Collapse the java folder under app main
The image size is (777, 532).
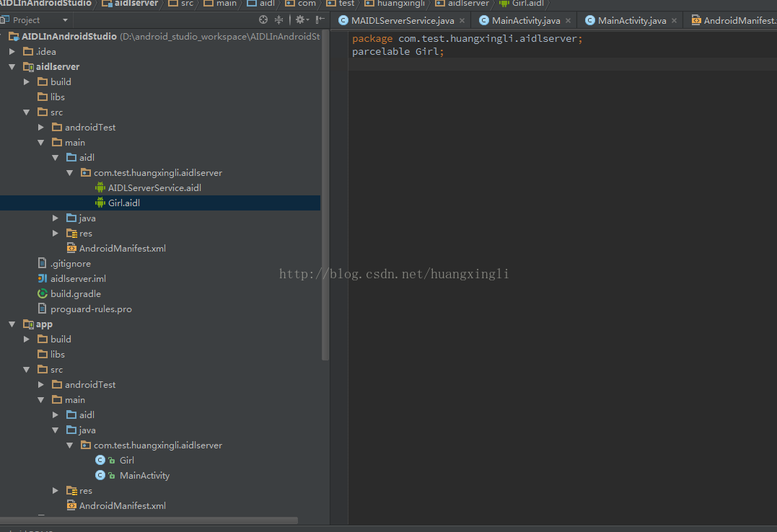pyautogui.click(x=56, y=430)
